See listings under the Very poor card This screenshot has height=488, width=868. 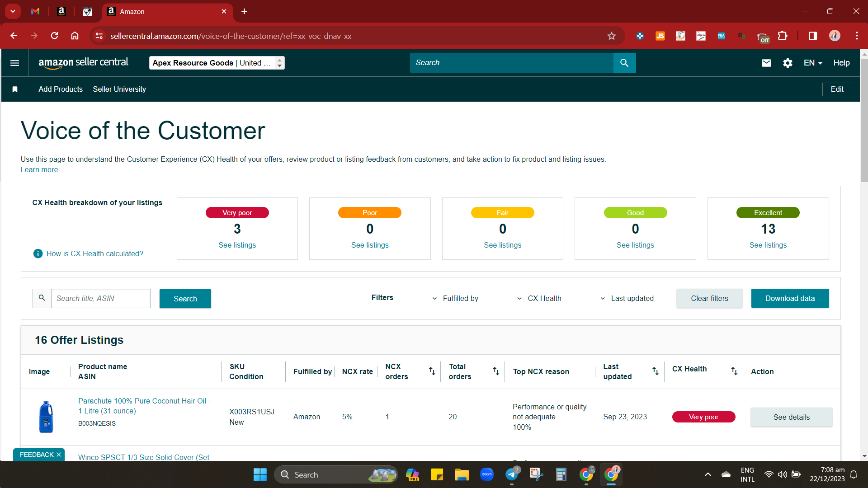click(x=237, y=245)
